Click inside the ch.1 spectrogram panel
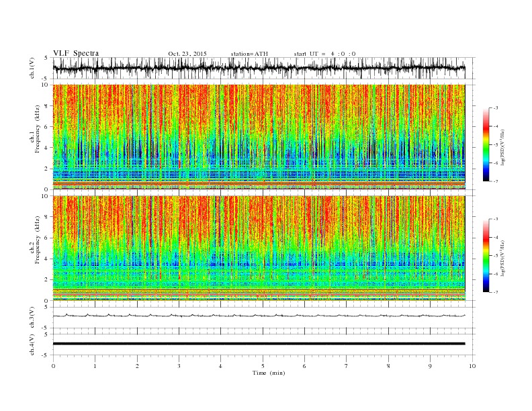532x411 pixels. [259, 137]
